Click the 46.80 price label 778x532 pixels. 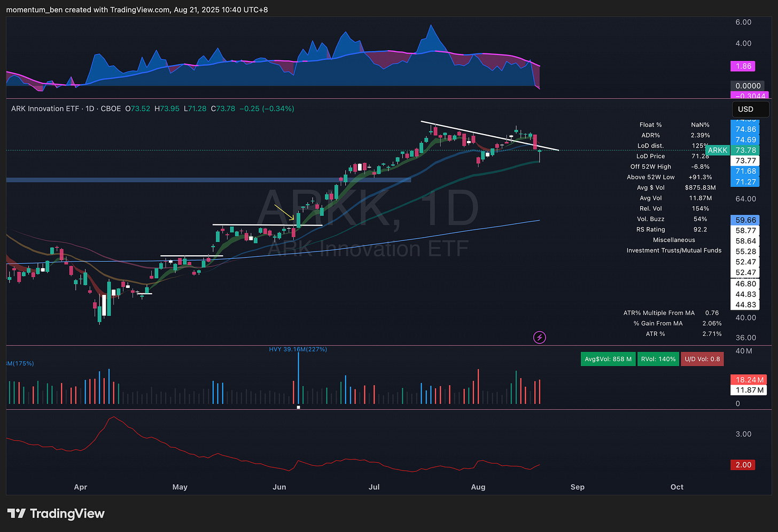coord(745,284)
